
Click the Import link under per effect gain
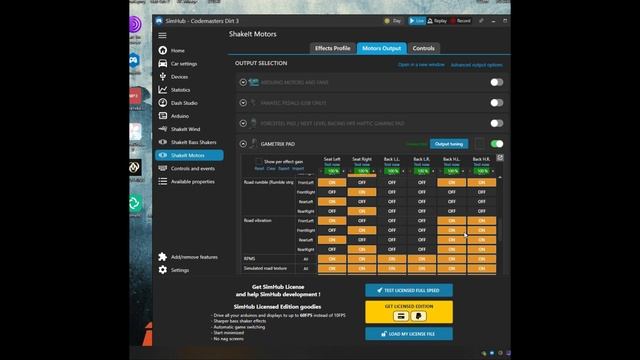tap(298, 168)
